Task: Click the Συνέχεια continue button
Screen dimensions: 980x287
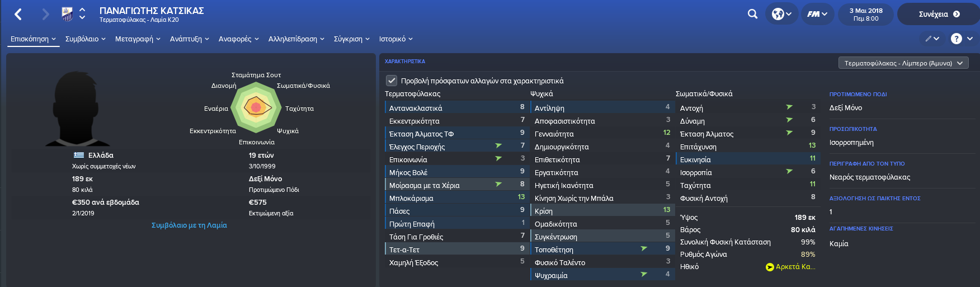Action: click(939, 14)
